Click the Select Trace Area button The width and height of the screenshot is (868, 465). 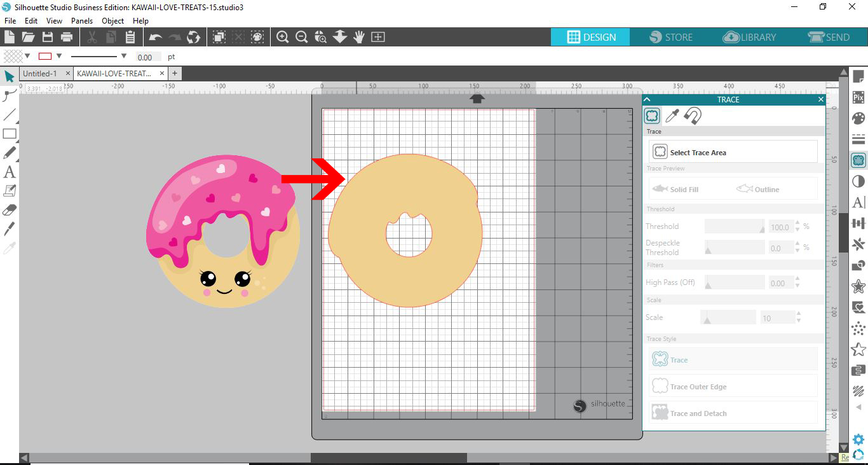point(733,152)
